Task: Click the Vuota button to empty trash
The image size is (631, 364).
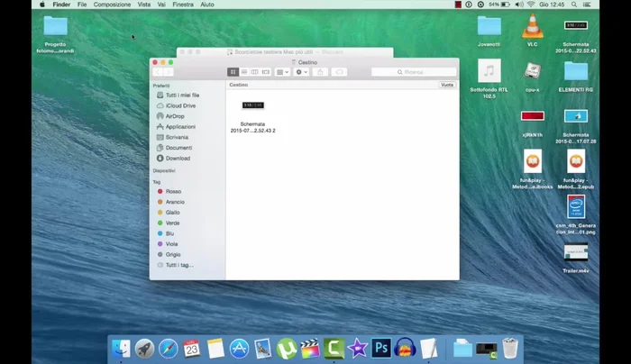Action: point(447,85)
